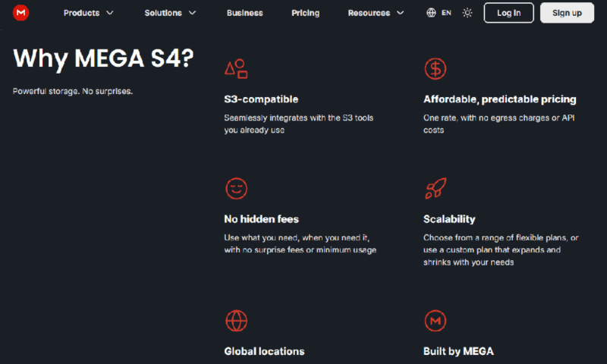Click the rocket Scalability icon
The image size is (607, 364).
click(x=436, y=188)
